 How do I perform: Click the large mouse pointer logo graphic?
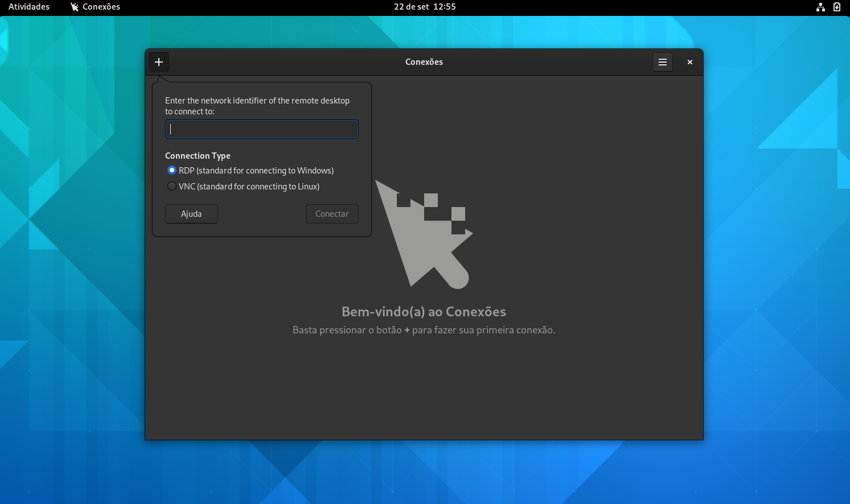pos(424,236)
